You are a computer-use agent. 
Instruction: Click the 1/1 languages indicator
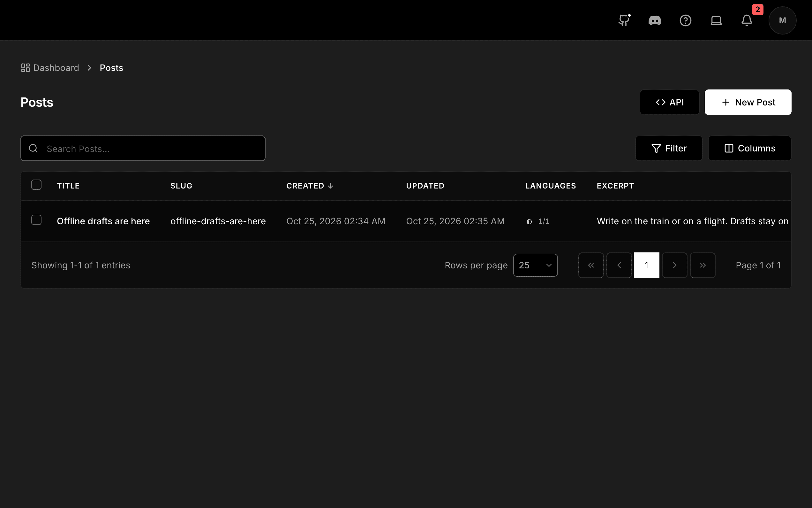pos(538,221)
